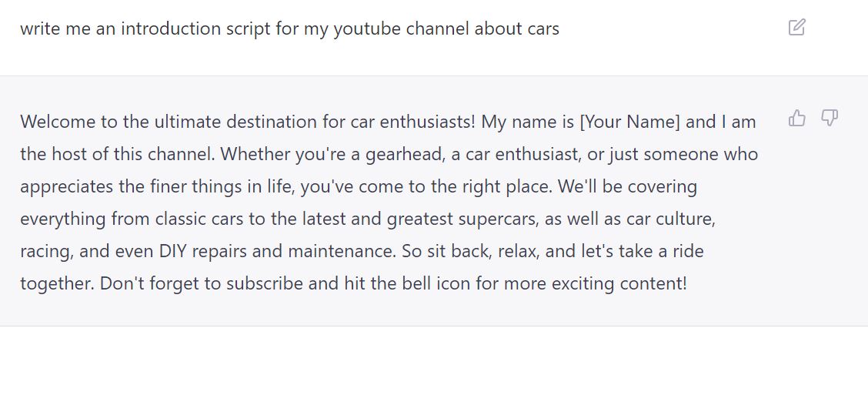This screenshot has height=395, width=868.
Task: Click the word "Welcome" in the response
Action: tap(53, 122)
